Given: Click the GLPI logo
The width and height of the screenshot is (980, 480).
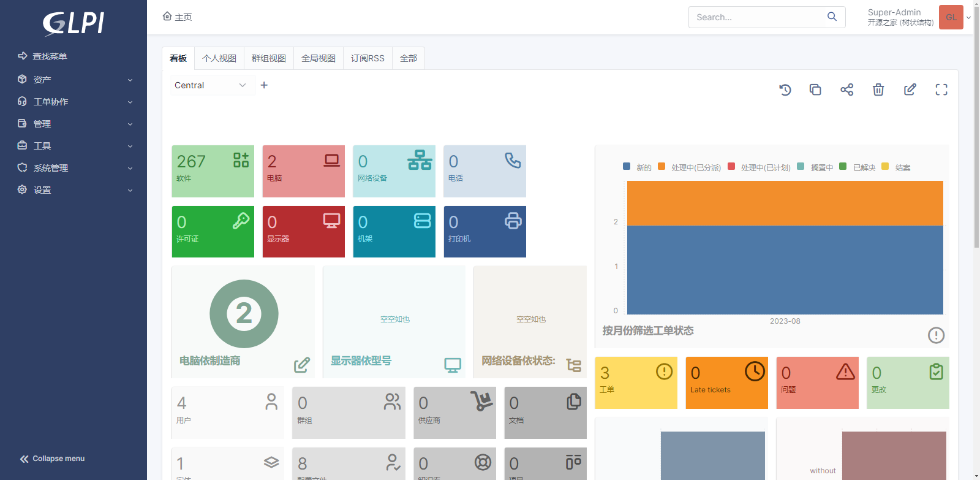Looking at the screenshot, I should pyautogui.click(x=73, y=24).
